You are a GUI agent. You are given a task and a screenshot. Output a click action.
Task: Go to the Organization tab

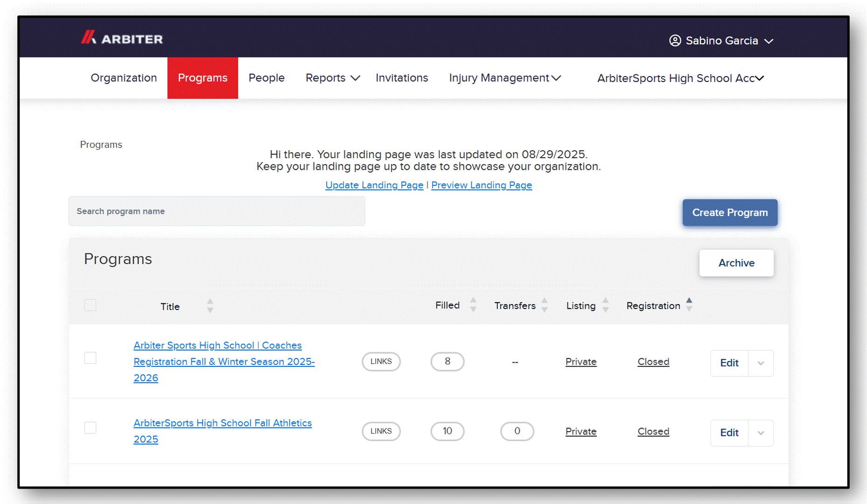124,78
